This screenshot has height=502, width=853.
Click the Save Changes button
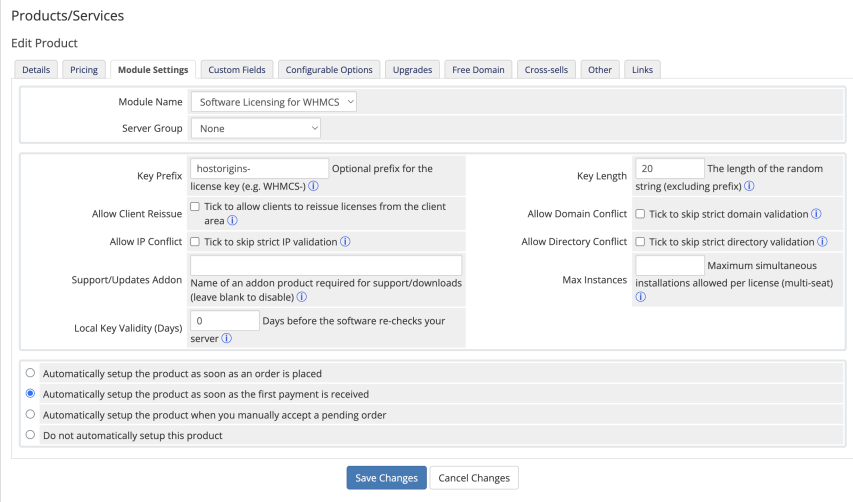[x=386, y=478]
